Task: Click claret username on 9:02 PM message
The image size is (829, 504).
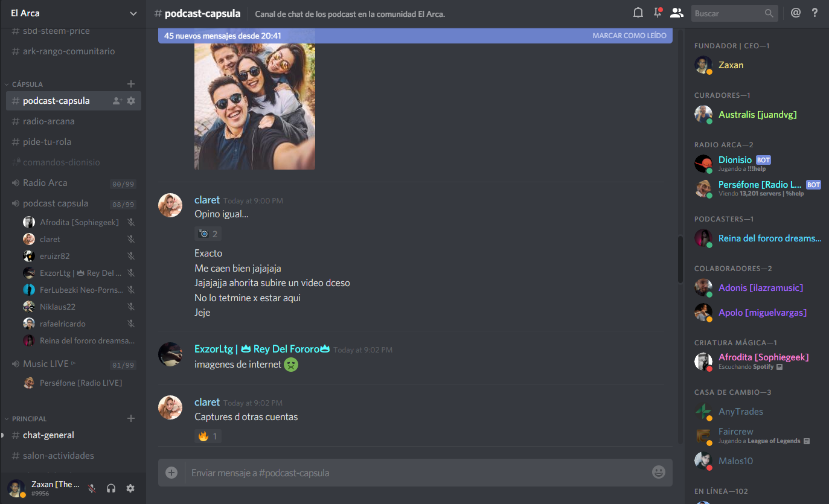Action: [207, 402]
